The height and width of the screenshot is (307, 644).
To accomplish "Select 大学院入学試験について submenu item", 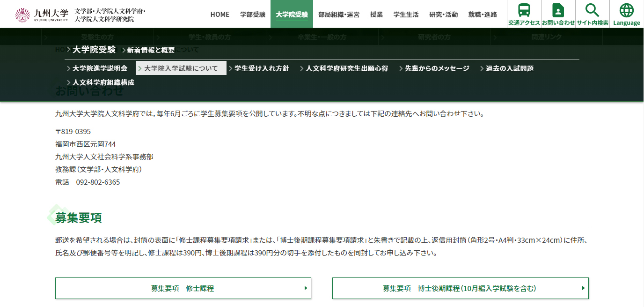I will coord(181,68).
